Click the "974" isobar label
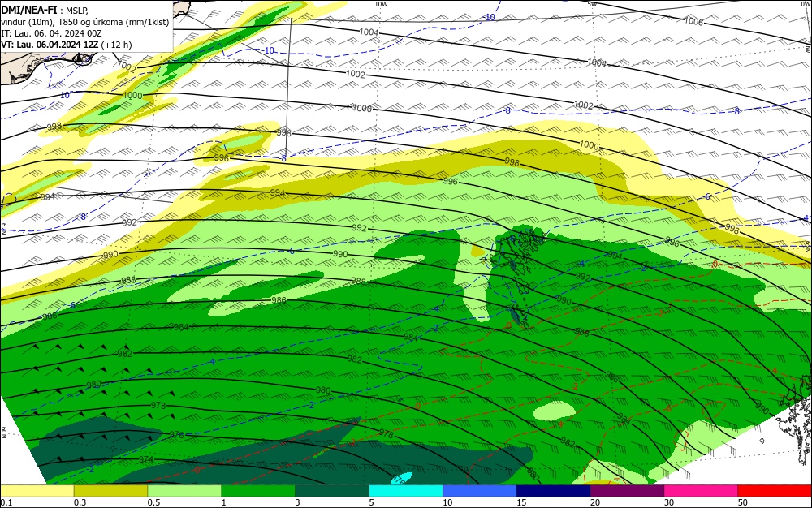Viewport: 812px width, 508px height. [x=146, y=459]
